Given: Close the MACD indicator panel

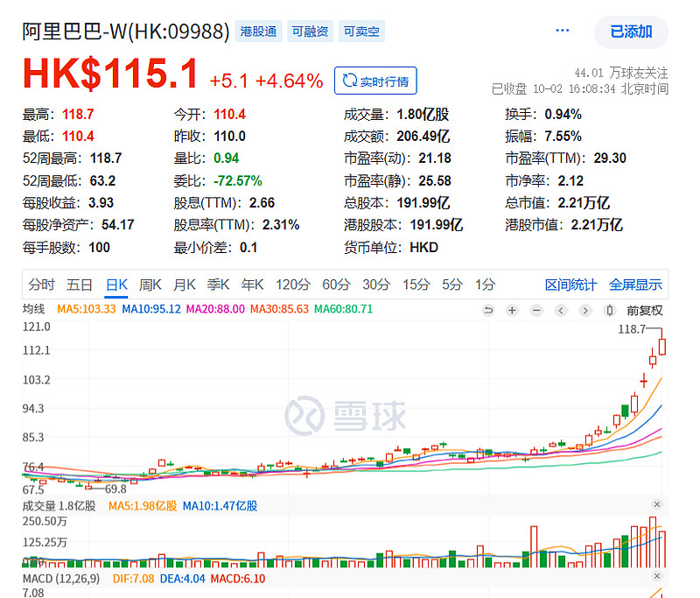Looking at the screenshot, I should coord(657,576).
